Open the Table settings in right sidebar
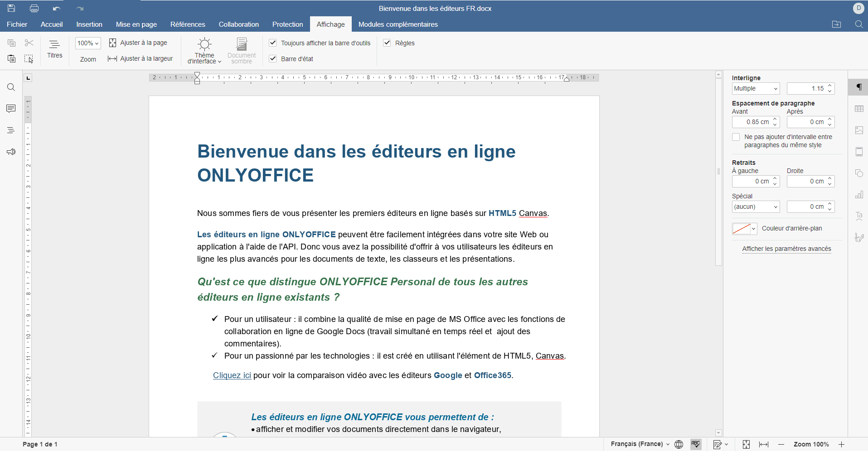The image size is (868, 451). 859,109
